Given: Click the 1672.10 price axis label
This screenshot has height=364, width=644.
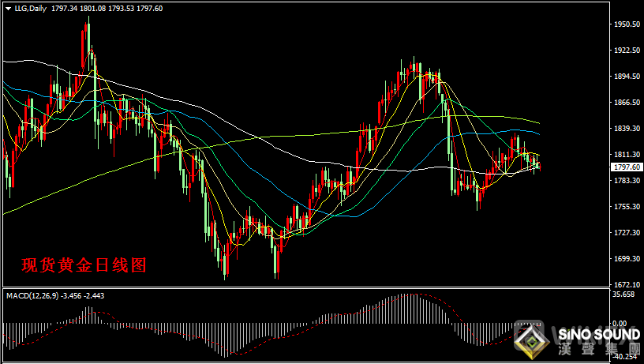Looking at the screenshot, I should 627,284.
